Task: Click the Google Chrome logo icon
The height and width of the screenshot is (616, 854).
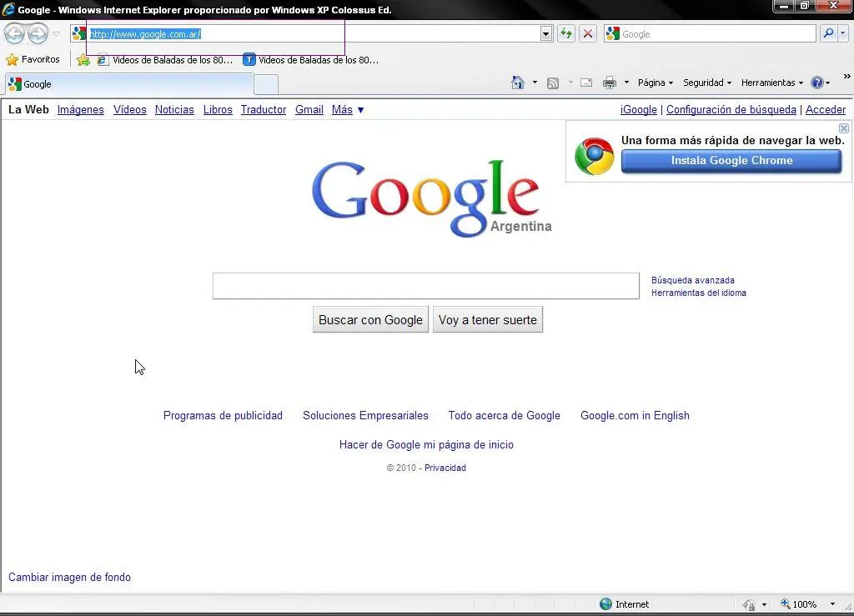Action: [594, 156]
